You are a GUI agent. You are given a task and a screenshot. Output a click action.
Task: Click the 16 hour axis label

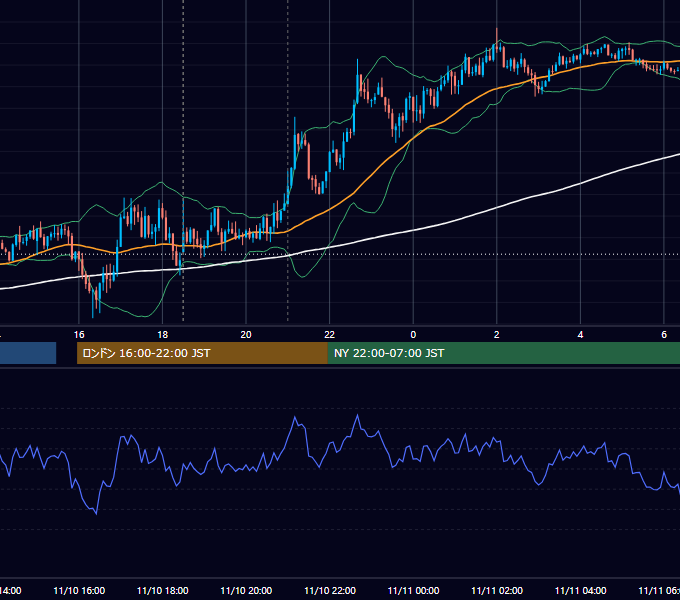(x=79, y=335)
